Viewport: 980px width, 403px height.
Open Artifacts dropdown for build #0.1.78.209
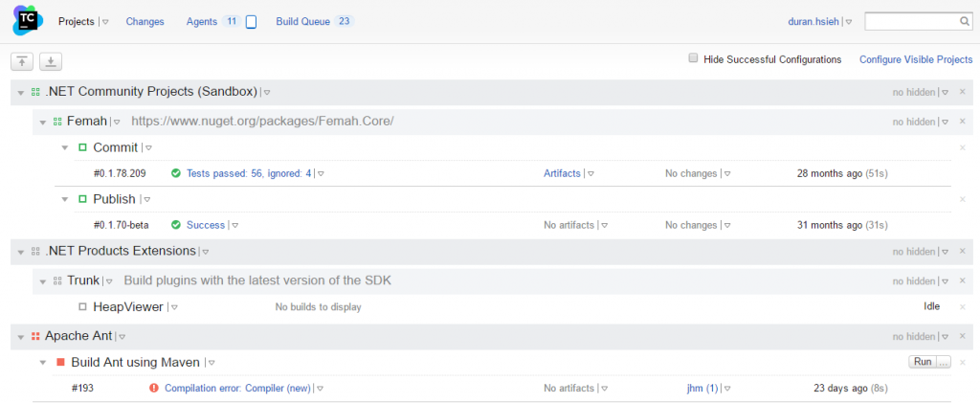coord(590,174)
